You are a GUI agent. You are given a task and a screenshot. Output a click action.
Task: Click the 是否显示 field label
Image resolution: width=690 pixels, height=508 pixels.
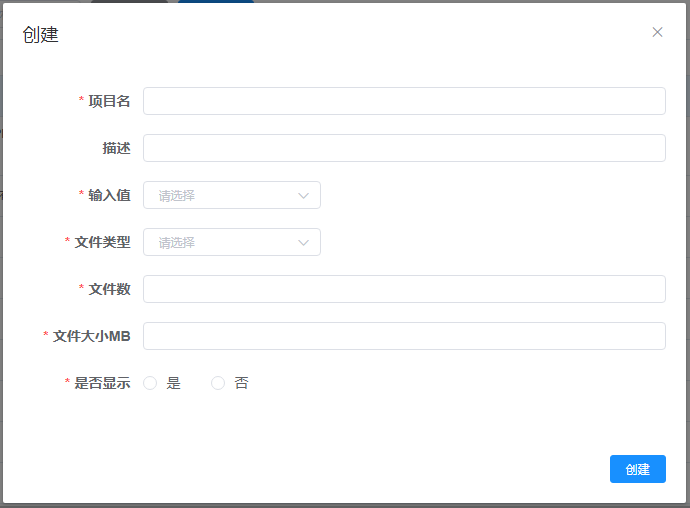(x=102, y=383)
